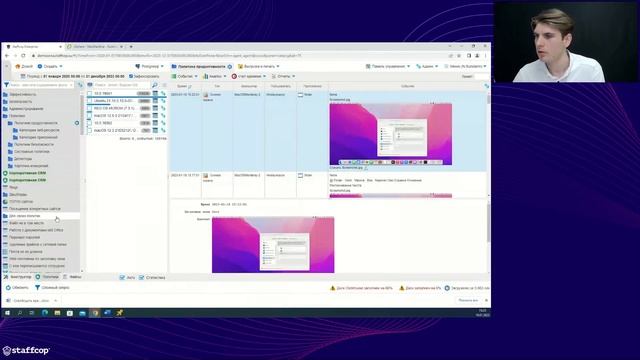Open the export and print dropdown
Viewport: 640px width, 360px height.
click(x=259, y=67)
